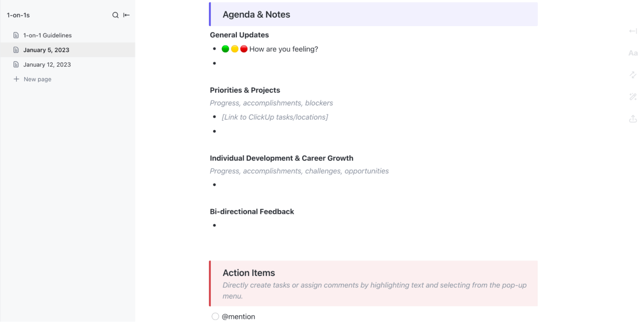Select the AI writing wand icon on the right
644x322 pixels.
point(633,97)
